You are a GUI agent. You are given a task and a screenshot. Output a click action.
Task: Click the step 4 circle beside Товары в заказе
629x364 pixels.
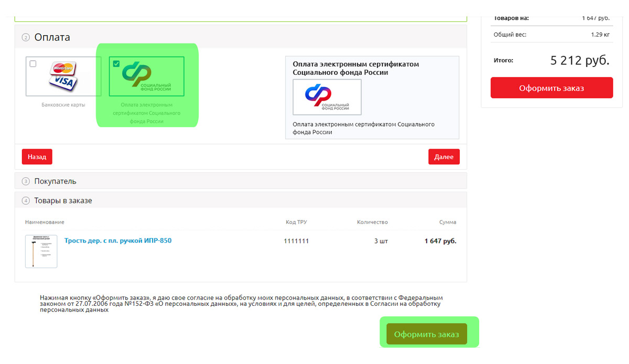coord(26,201)
